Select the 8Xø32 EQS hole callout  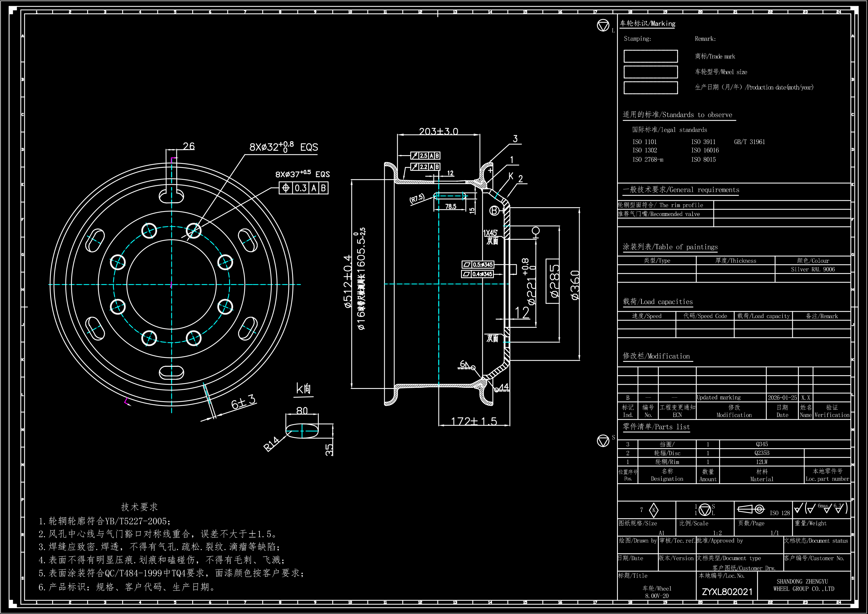pos(284,147)
